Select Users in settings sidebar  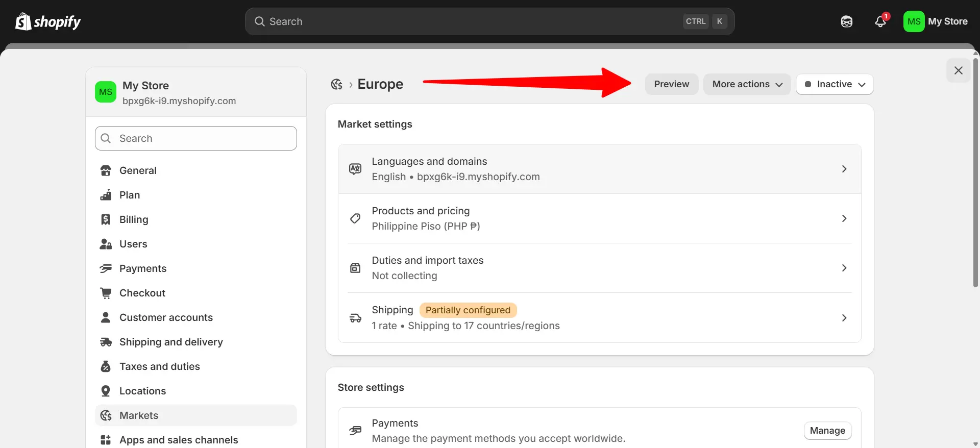[196, 244]
